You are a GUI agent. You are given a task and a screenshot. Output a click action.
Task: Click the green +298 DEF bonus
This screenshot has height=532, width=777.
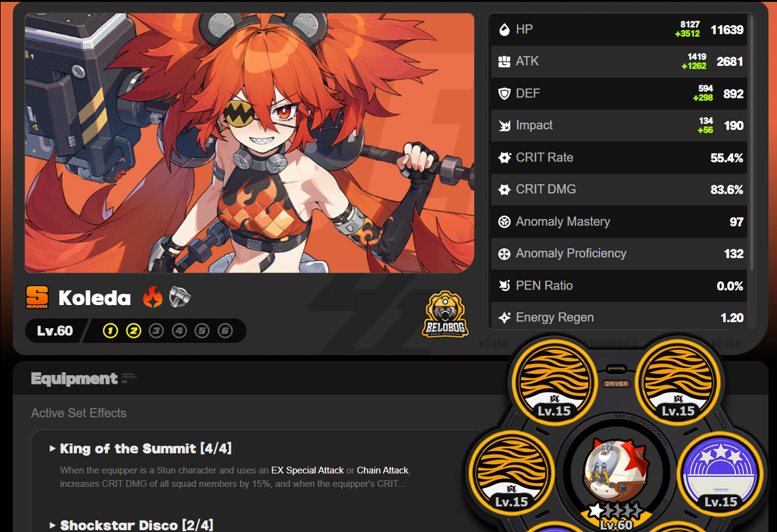703,98
